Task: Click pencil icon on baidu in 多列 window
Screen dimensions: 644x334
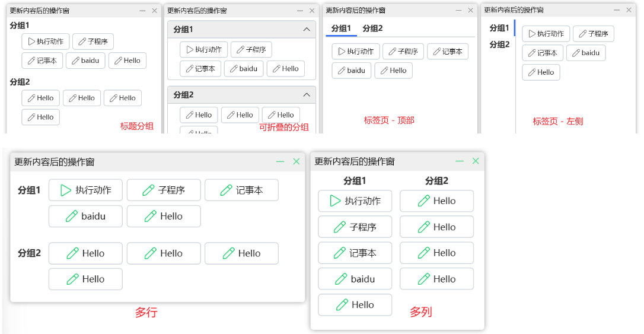Action: (340, 279)
